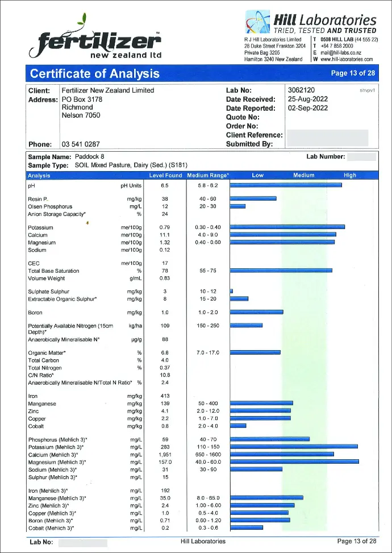Click the Olsen Phosphorus level bar
The height and width of the screenshot is (553, 392).
tap(237, 206)
